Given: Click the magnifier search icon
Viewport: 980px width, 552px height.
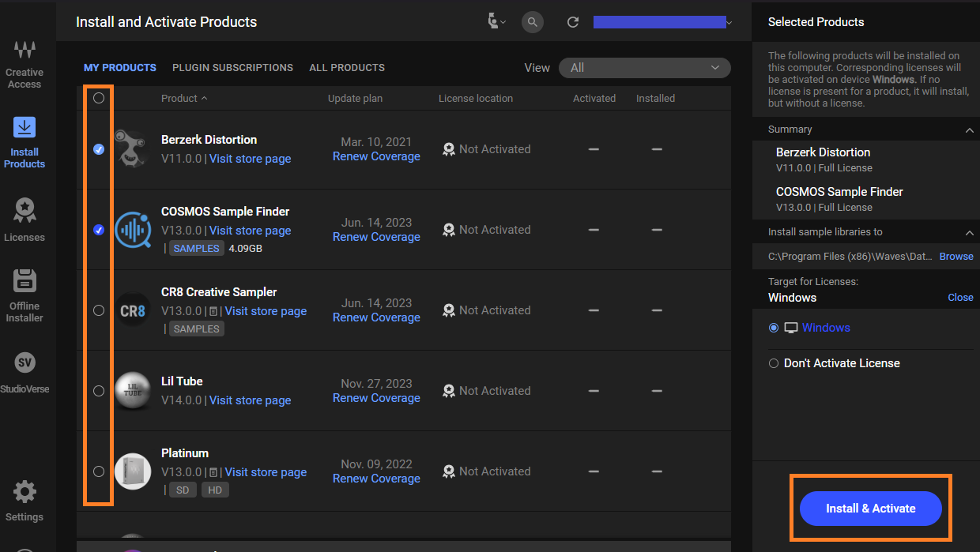Looking at the screenshot, I should point(533,22).
